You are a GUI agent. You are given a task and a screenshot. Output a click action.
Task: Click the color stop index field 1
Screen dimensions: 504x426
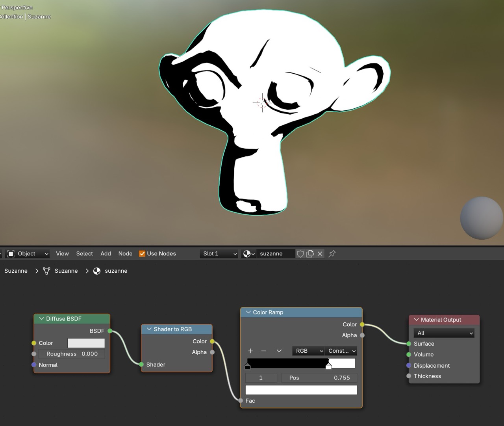[261, 378]
